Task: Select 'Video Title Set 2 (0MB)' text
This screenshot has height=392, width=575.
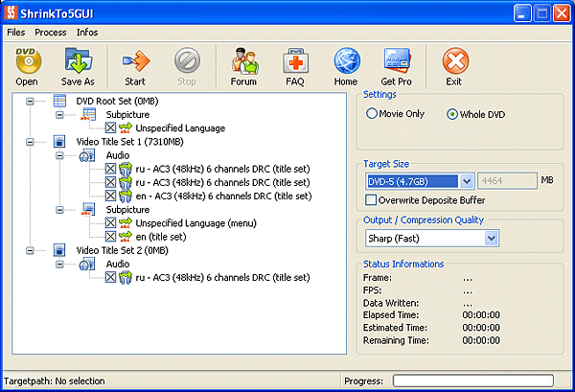Action: point(122,250)
